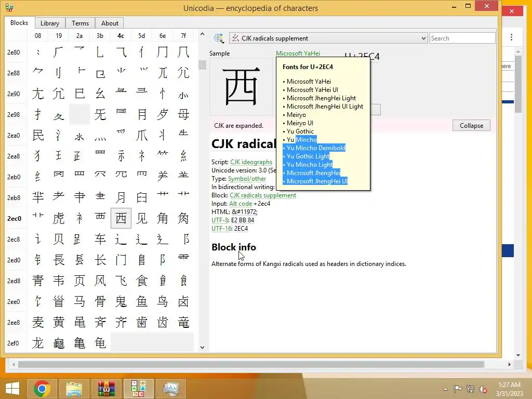Select character 长 in row 2ed0

point(100,260)
